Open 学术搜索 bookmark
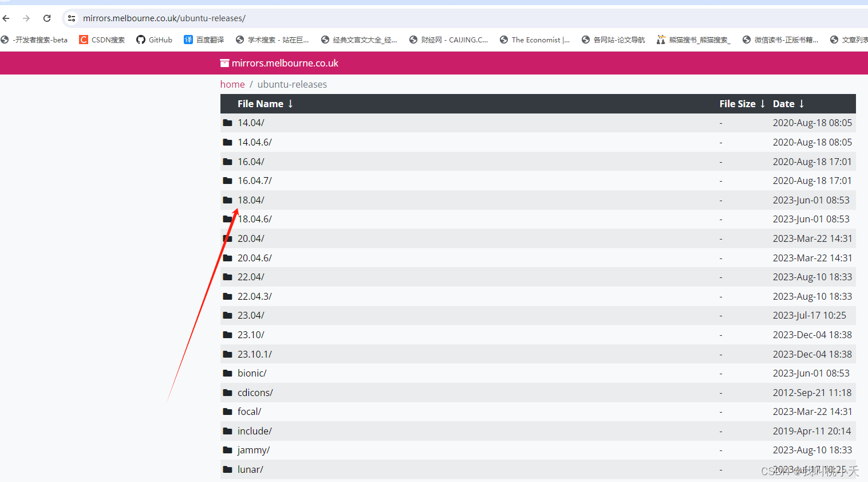This screenshot has width=868, height=482. (x=273, y=40)
